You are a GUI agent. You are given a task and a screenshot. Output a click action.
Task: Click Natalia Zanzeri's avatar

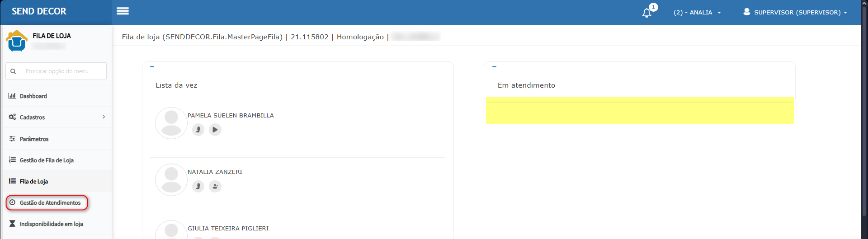coord(171,179)
